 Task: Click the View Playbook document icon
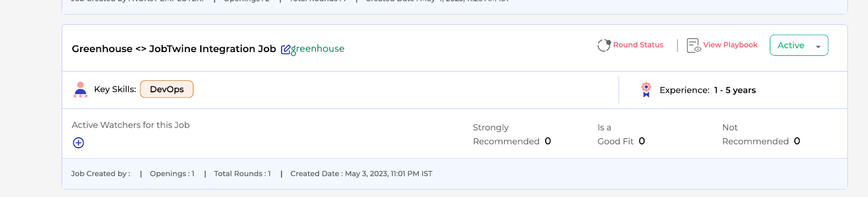[x=693, y=45]
